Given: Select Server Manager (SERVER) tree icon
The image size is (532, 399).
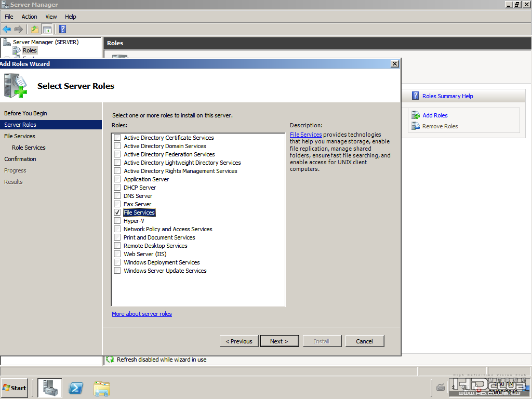Looking at the screenshot, I should point(7,42).
